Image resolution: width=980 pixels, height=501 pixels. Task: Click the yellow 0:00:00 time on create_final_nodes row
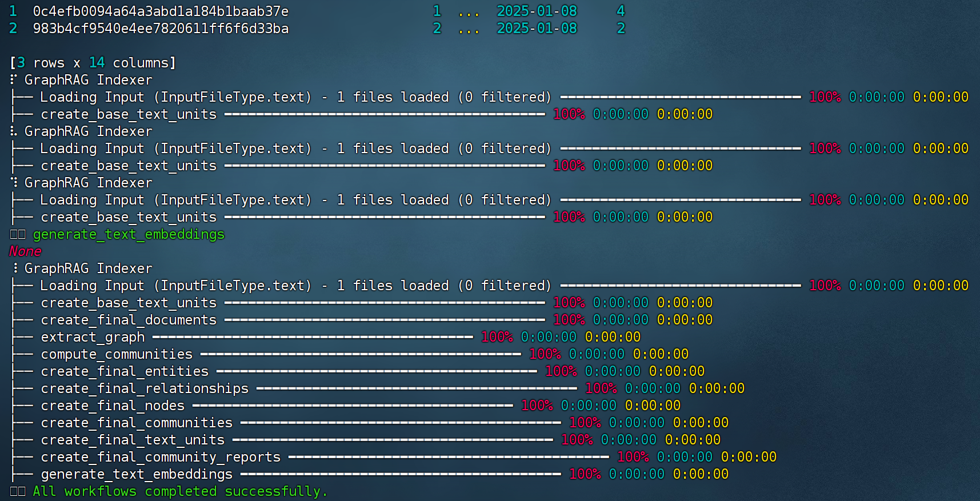pyautogui.click(x=653, y=406)
